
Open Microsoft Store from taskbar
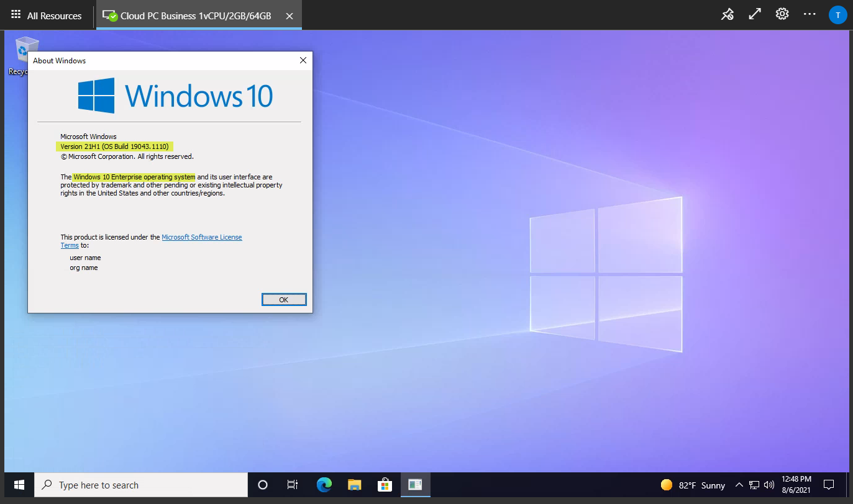click(385, 485)
